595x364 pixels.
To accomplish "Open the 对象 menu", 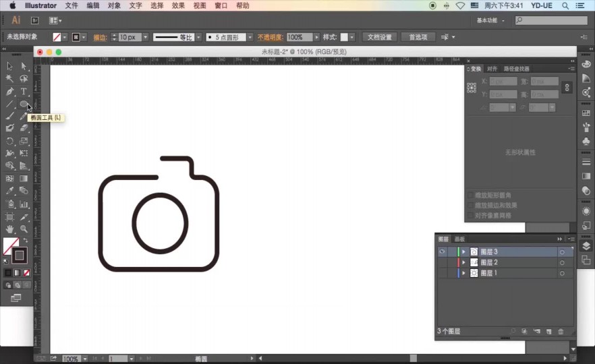I will click(114, 5).
